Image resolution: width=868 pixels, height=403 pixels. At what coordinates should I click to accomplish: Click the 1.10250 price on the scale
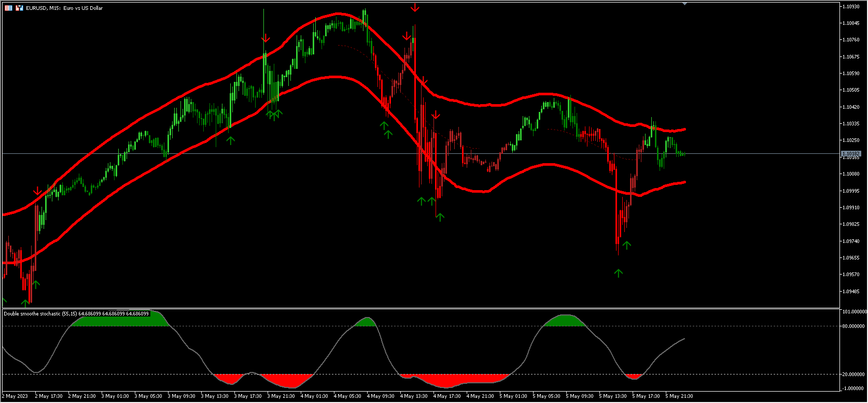(x=851, y=140)
